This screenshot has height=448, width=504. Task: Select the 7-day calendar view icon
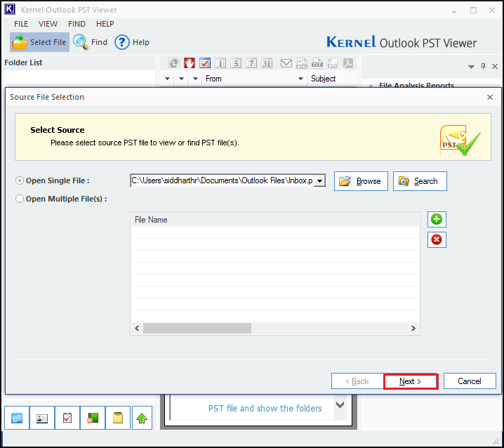(x=251, y=63)
